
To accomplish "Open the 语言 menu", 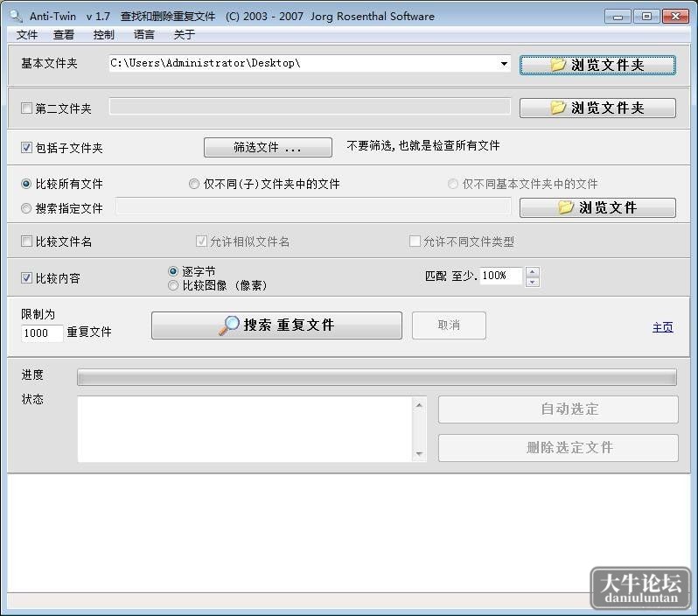I will click(143, 35).
